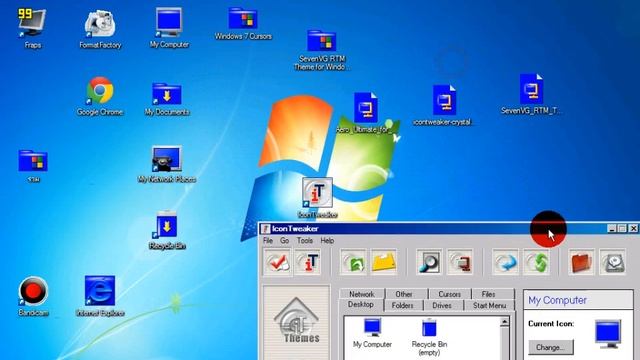Screen dimensions: 640x360
Task: Click the green arrow folder toolbar icon
Action: pyautogui.click(x=353, y=262)
